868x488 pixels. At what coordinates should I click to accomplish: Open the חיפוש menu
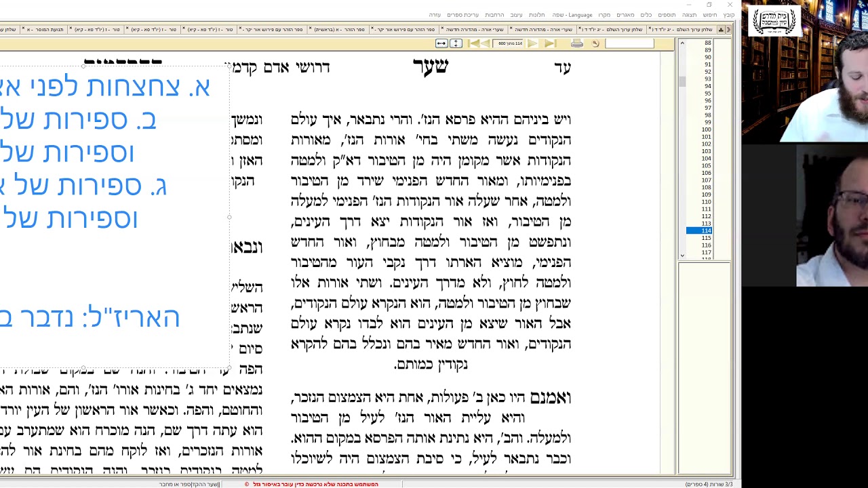(x=710, y=15)
